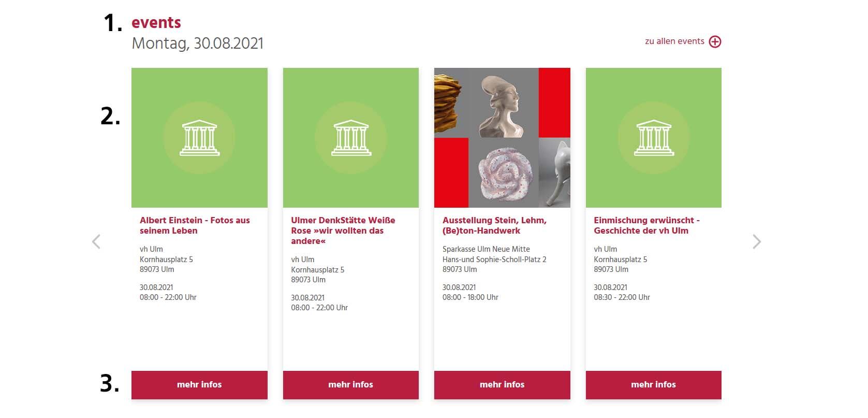868x418 pixels.
Task: Open 'Albert Einstein - Fotos aus seinem Leben' title
Action: [195, 225]
